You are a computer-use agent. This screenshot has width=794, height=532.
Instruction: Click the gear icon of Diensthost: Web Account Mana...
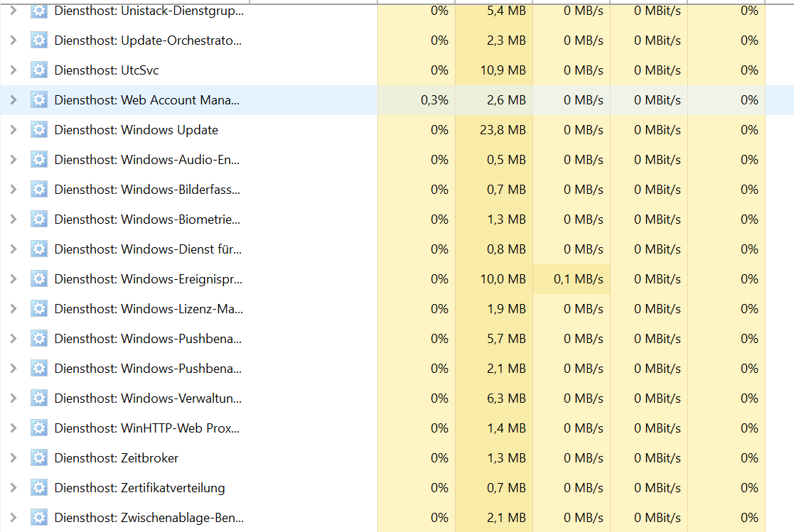39,99
